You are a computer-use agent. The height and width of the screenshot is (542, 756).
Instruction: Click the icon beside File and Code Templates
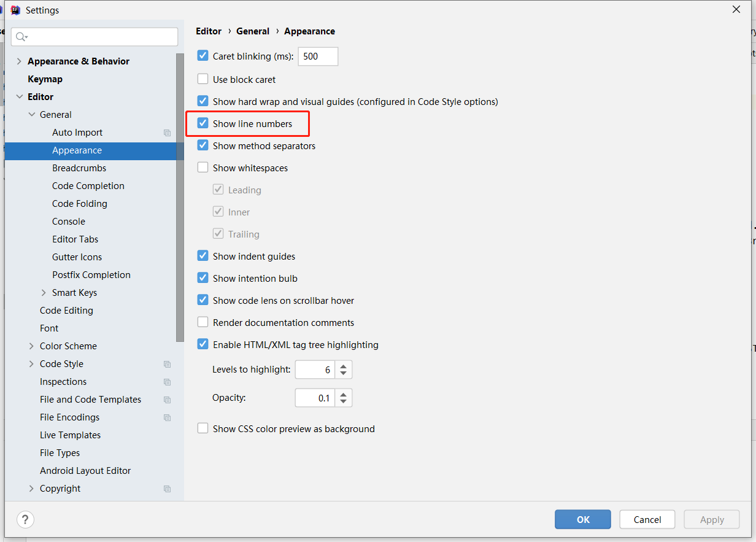167,400
